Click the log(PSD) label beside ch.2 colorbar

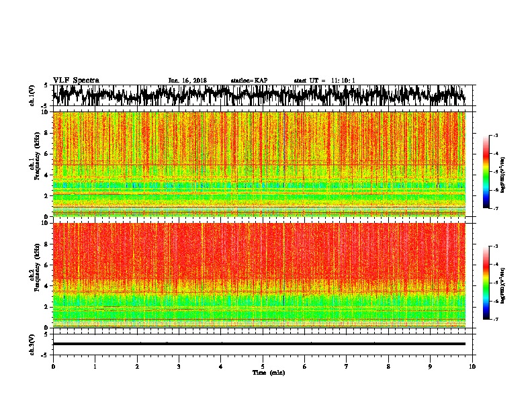tap(502, 285)
